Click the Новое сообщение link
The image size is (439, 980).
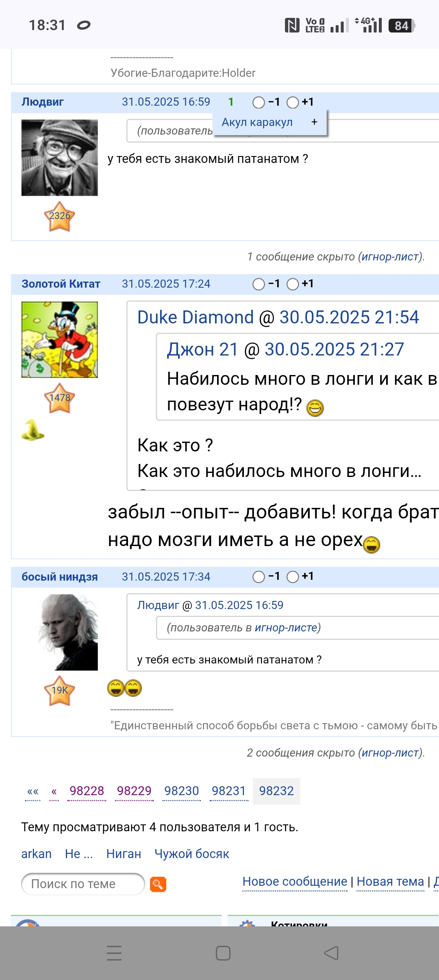295,882
